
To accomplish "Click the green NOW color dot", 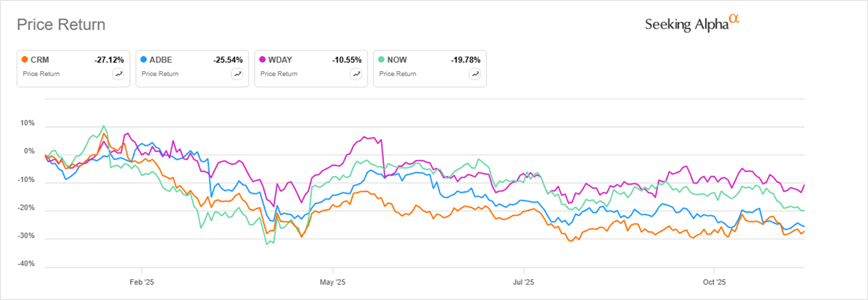I will pos(383,60).
